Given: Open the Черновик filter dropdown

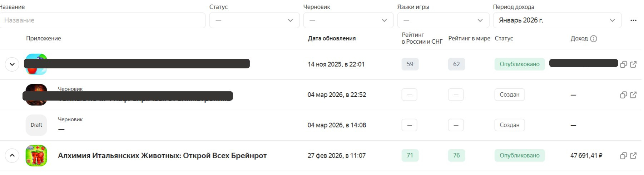Looking at the screenshot, I should [348, 20].
